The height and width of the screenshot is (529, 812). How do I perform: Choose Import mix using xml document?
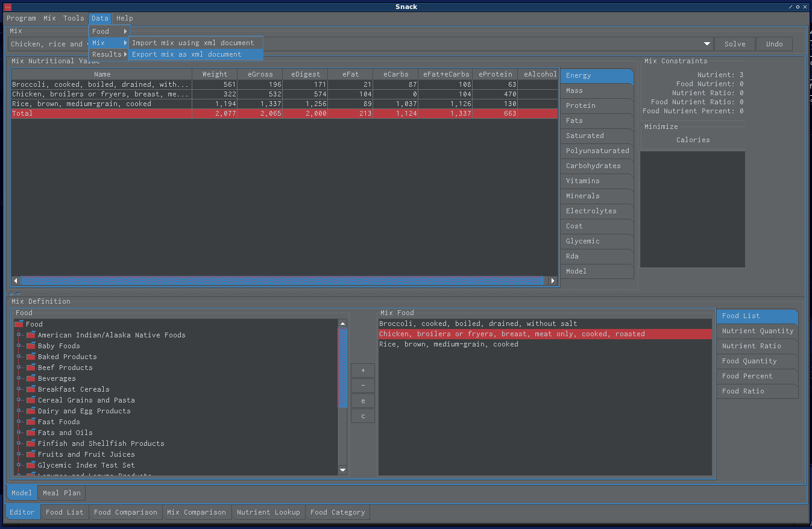(x=196, y=43)
